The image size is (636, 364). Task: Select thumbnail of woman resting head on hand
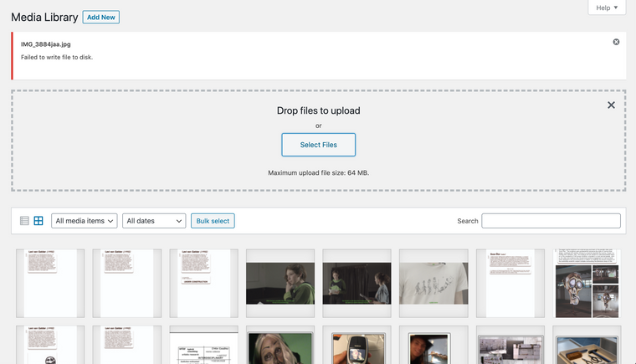click(x=280, y=283)
